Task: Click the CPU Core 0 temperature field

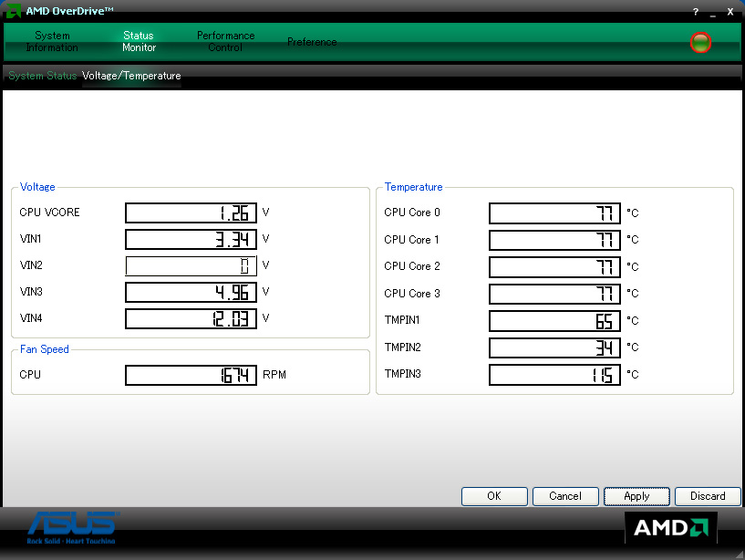Action: [554, 213]
